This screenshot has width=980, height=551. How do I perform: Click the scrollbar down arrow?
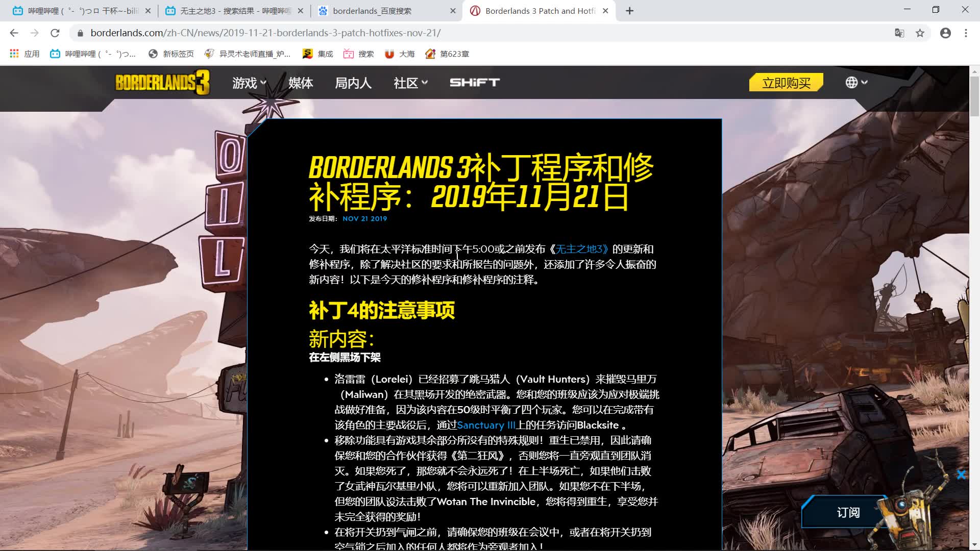(x=974, y=546)
